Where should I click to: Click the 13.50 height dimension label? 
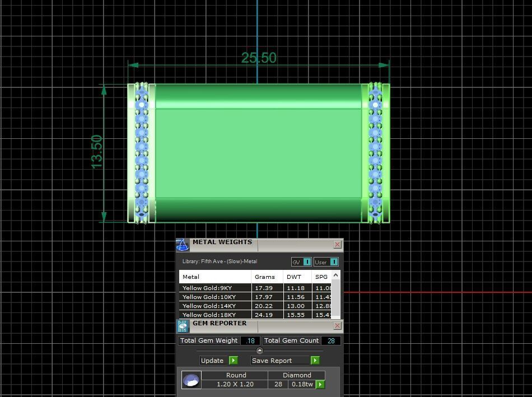[97, 152]
